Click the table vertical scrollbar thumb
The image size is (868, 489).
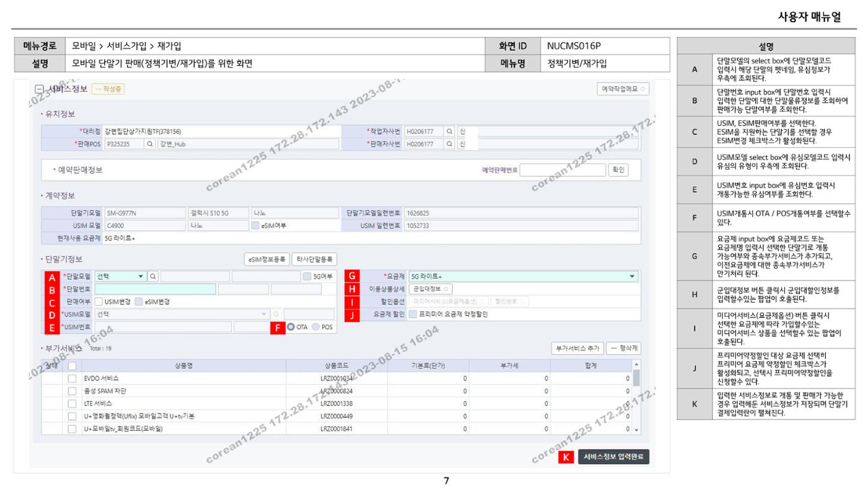click(x=636, y=379)
